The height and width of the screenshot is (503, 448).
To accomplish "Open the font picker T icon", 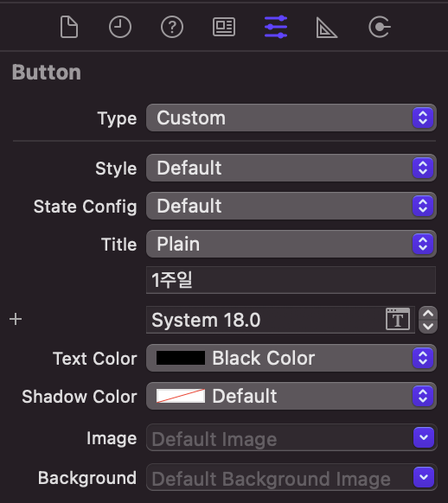I will click(x=398, y=319).
